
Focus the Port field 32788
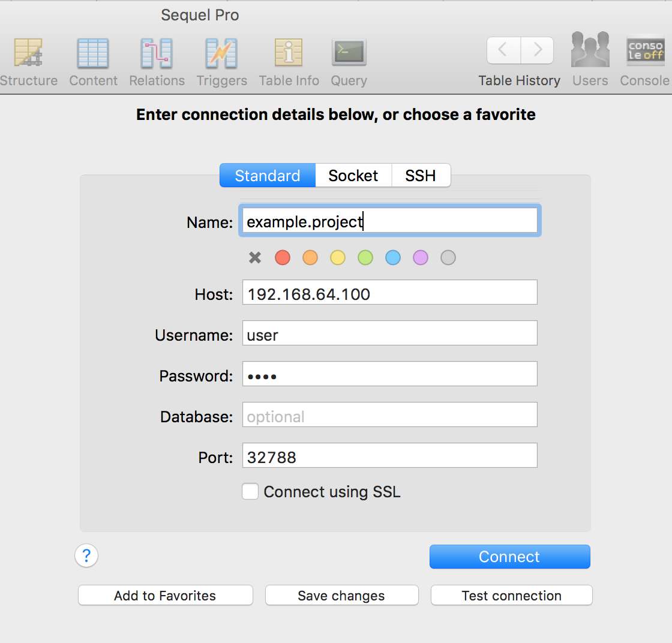click(x=389, y=455)
